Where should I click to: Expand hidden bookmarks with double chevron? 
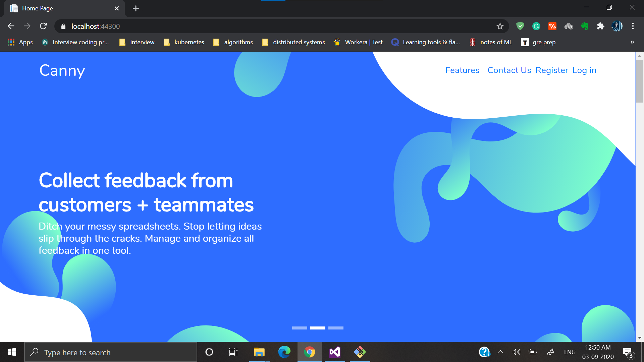(x=632, y=42)
